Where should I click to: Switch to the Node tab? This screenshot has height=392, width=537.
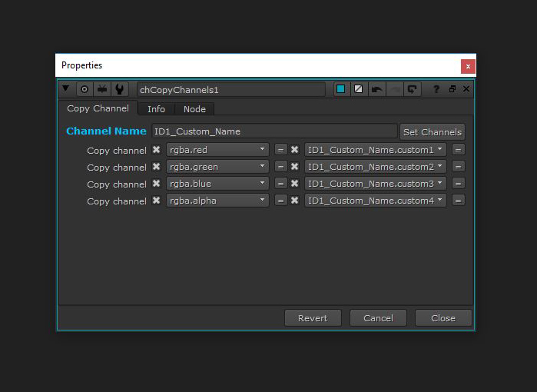pos(194,109)
